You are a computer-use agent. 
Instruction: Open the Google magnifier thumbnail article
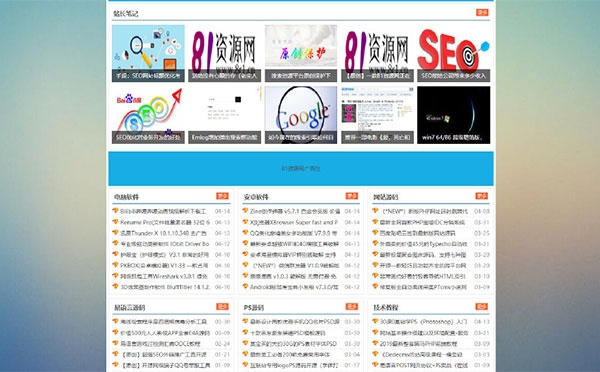301,115
